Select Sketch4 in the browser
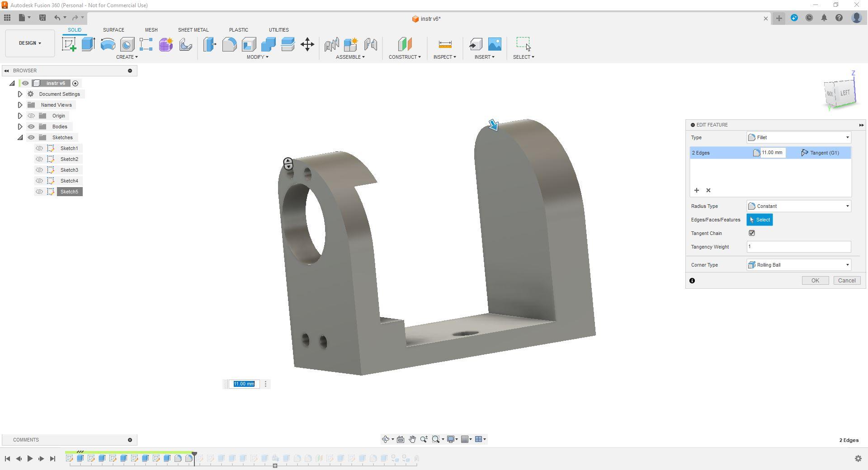Screen dimensions: 868x470 [x=69, y=181]
